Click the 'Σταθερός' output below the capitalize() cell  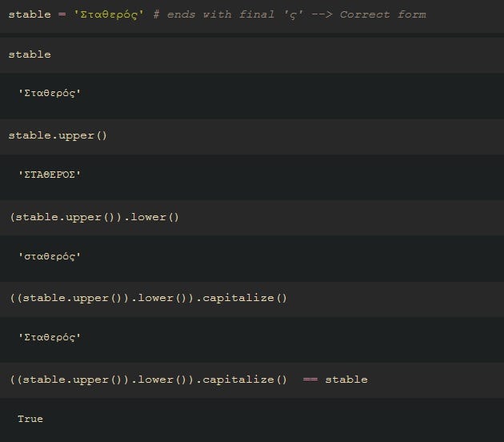(x=50, y=338)
